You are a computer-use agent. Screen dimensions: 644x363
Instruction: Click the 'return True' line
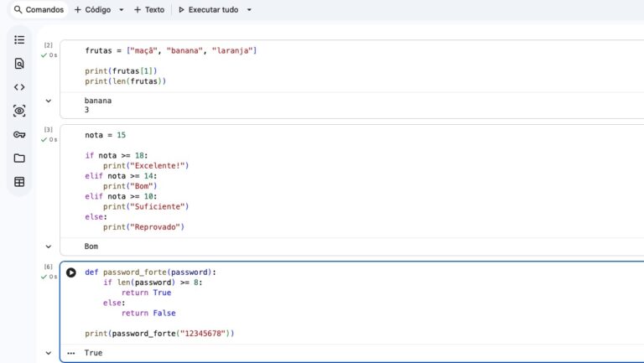click(x=146, y=293)
